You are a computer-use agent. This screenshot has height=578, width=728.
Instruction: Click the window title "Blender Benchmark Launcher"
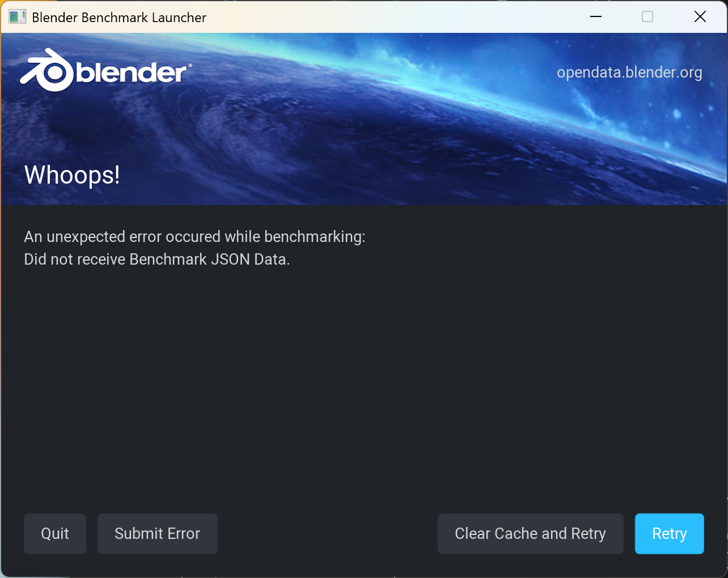click(119, 18)
